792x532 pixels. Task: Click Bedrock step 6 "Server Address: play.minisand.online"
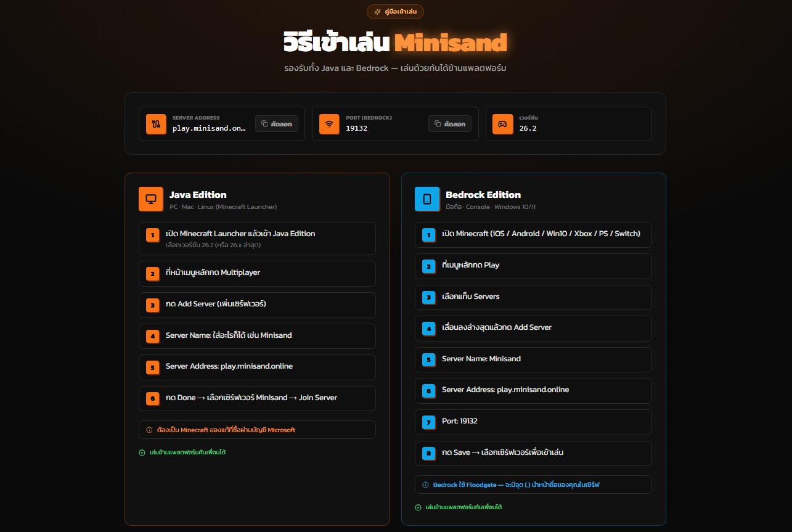(x=533, y=391)
